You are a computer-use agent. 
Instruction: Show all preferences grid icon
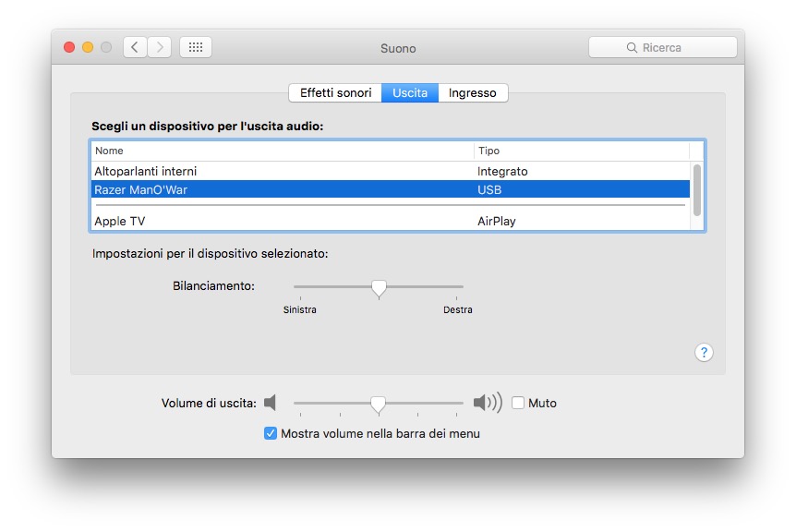[196, 47]
